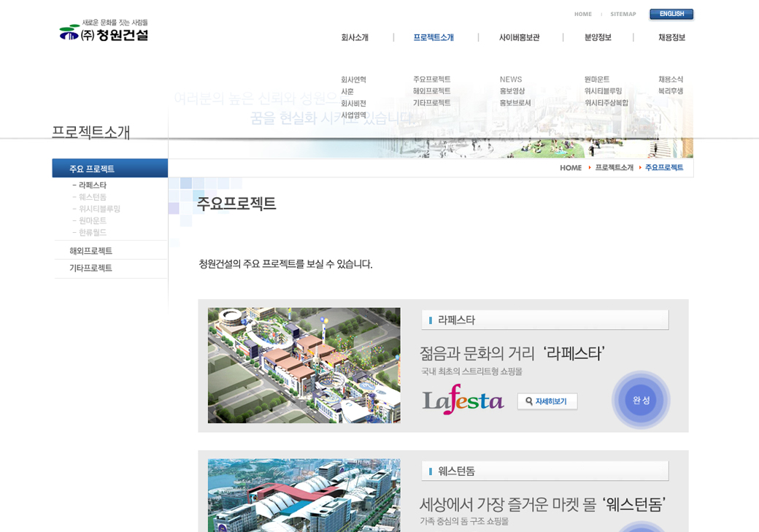
Task: Select the 프로젝트소개 main menu item
Action: click(434, 38)
